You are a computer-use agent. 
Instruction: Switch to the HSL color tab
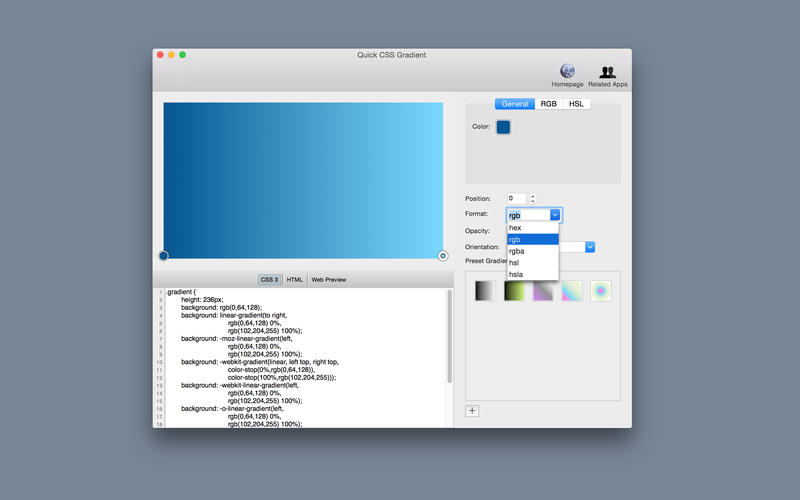(576, 104)
